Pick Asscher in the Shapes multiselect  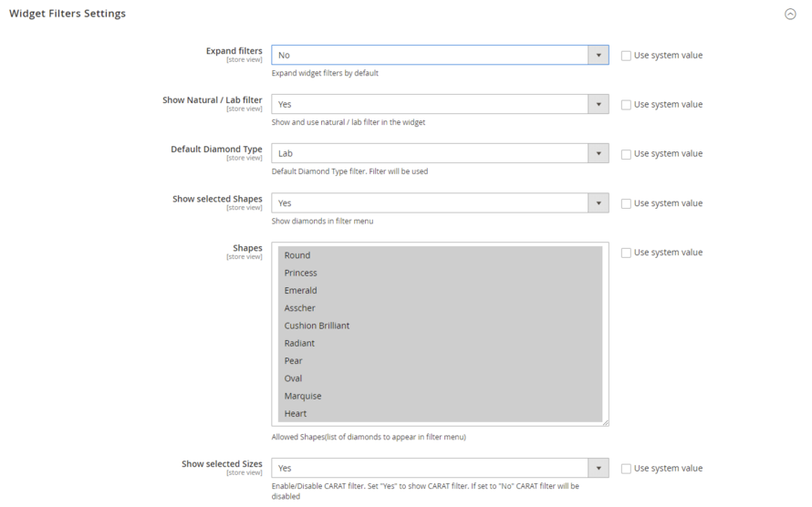point(300,308)
